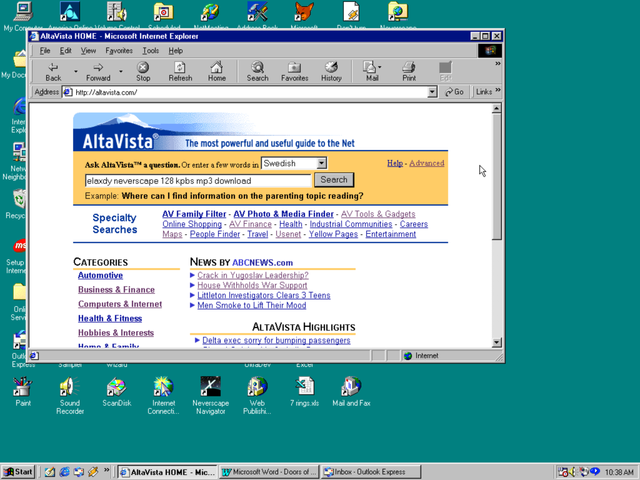
Task: Open the Automotive category
Action: click(x=100, y=276)
